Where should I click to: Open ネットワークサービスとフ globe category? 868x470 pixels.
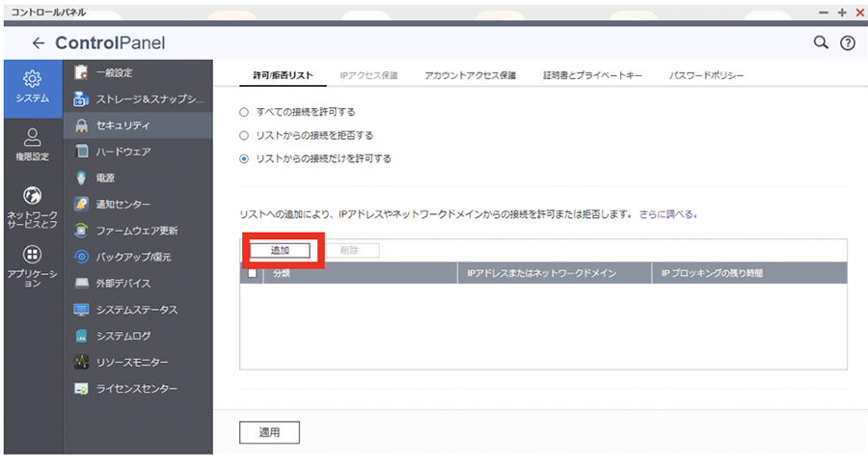33,207
